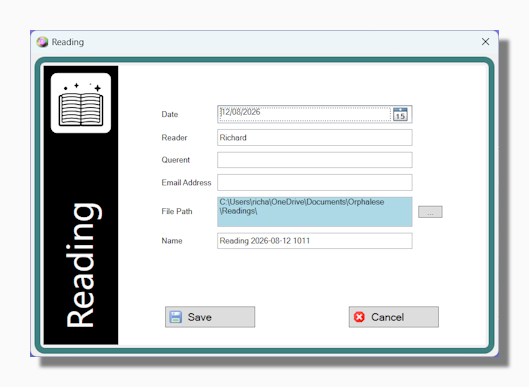Click the Date label
The height and width of the screenshot is (387, 529).
tap(170, 114)
